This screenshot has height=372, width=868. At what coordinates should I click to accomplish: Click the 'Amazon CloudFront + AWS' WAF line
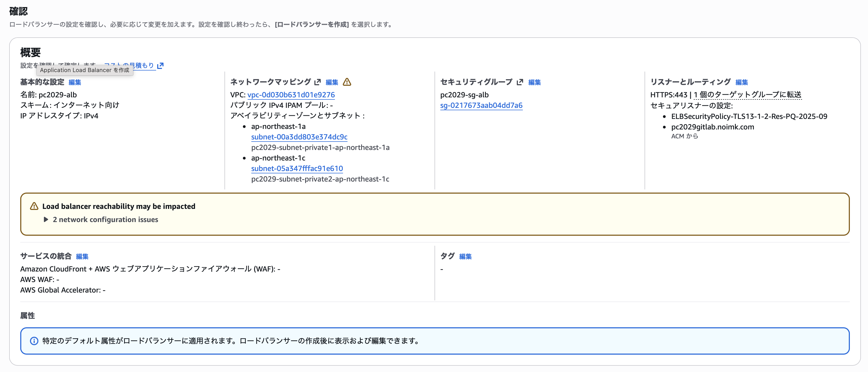150,269
